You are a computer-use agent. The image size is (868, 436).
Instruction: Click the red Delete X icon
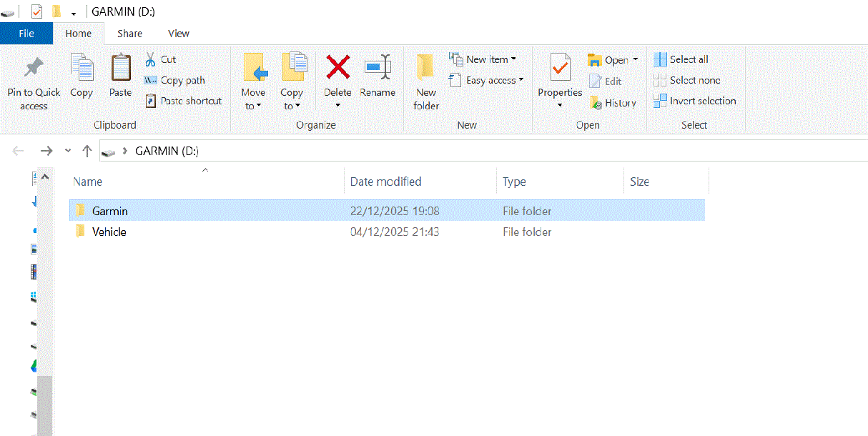(x=337, y=68)
